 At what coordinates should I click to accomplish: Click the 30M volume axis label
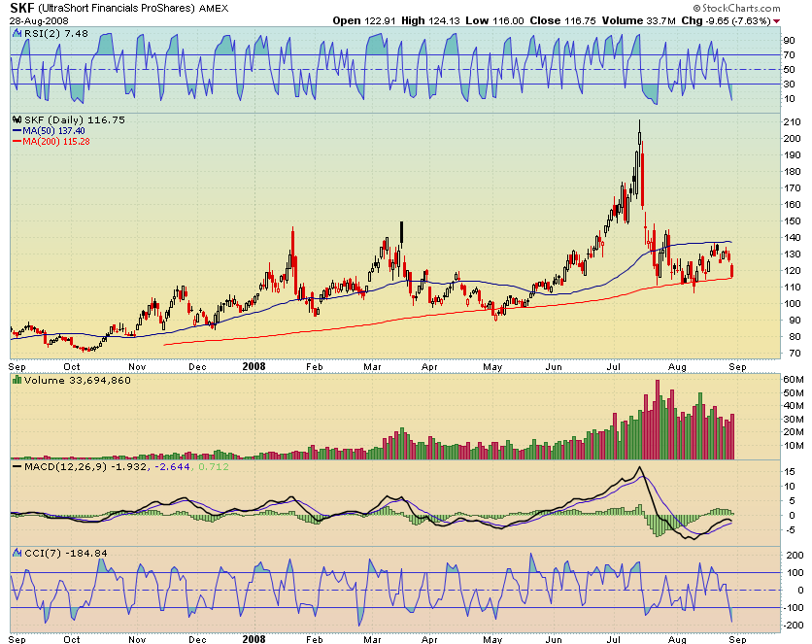794,419
